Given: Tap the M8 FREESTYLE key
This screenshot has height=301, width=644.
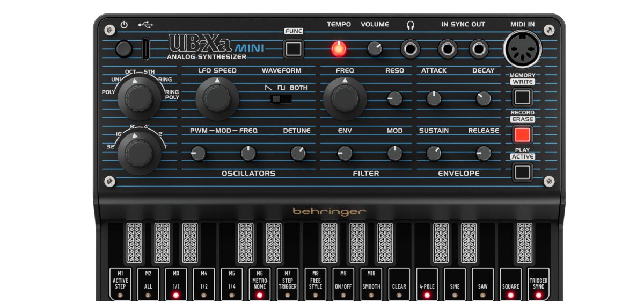Looking at the screenshot, I should pos(316,284).
